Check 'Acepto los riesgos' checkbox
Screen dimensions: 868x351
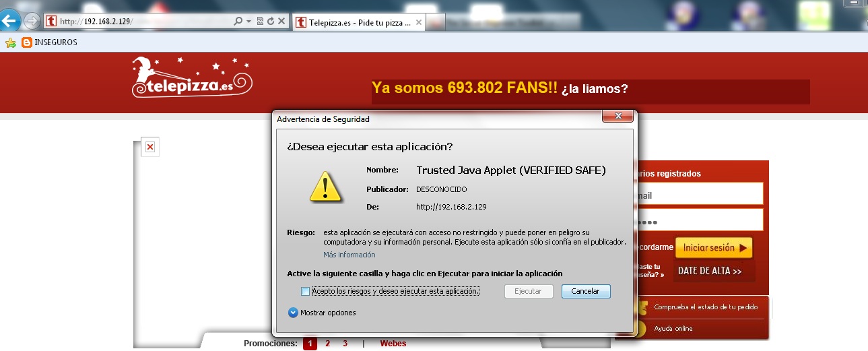tap(305, 291)
